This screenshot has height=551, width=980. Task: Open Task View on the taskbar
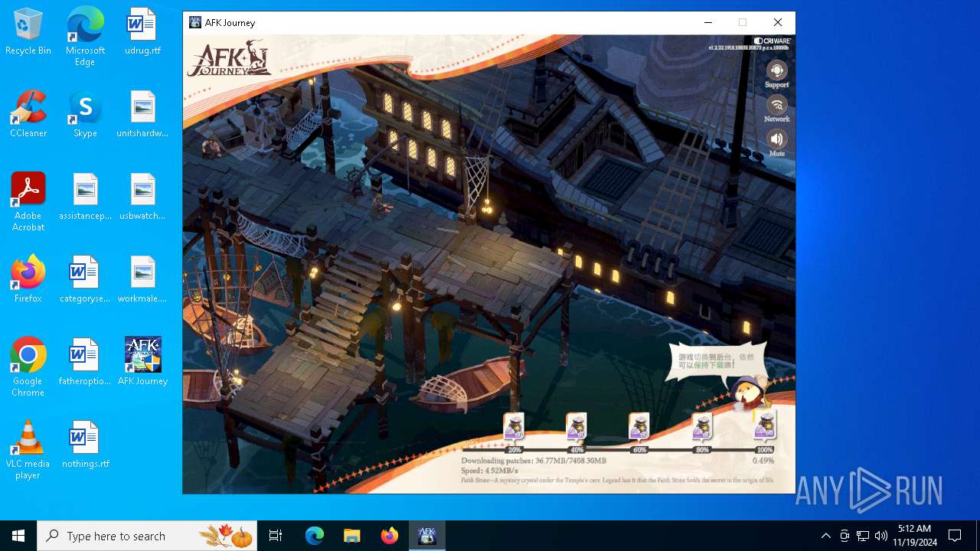point(276,536)
